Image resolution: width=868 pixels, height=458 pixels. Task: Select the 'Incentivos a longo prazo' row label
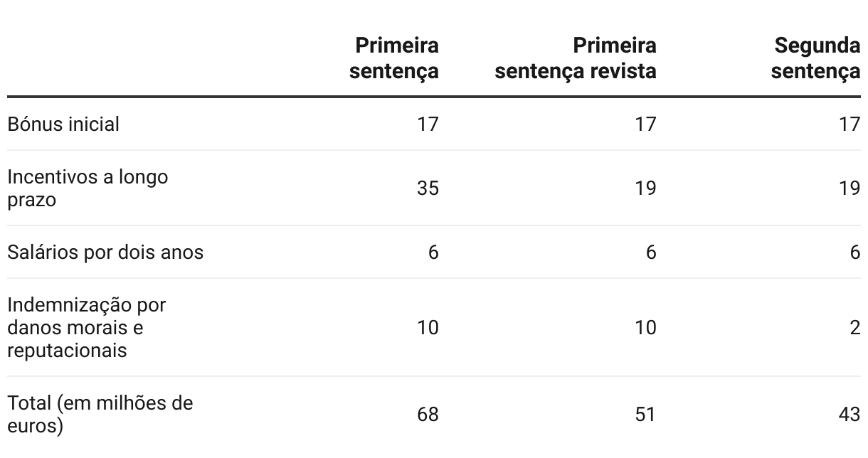88,188
